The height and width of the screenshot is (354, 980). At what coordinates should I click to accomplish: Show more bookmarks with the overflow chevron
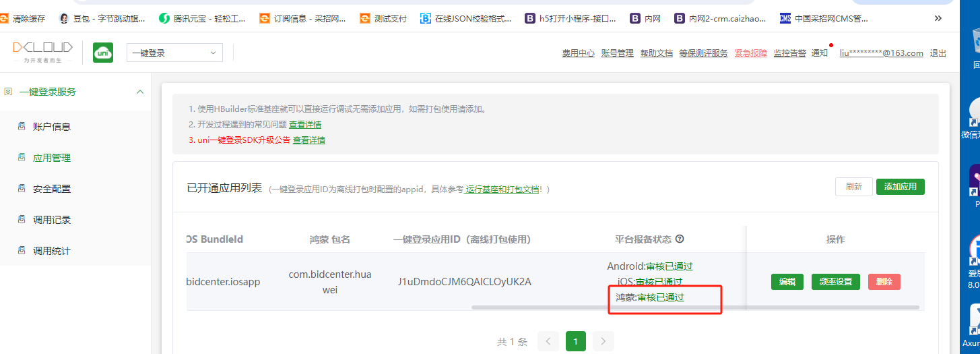click(x=938, y=18)
